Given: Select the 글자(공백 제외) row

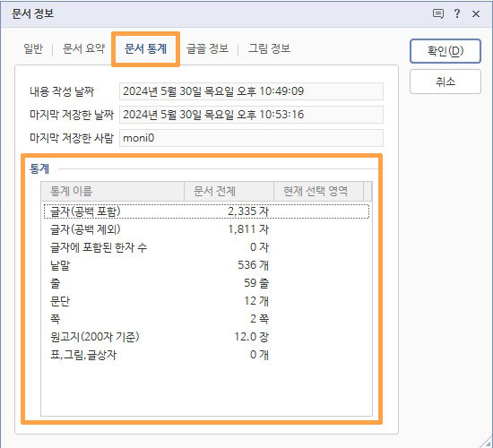Looking at the screenshot, I should (206, 229).
